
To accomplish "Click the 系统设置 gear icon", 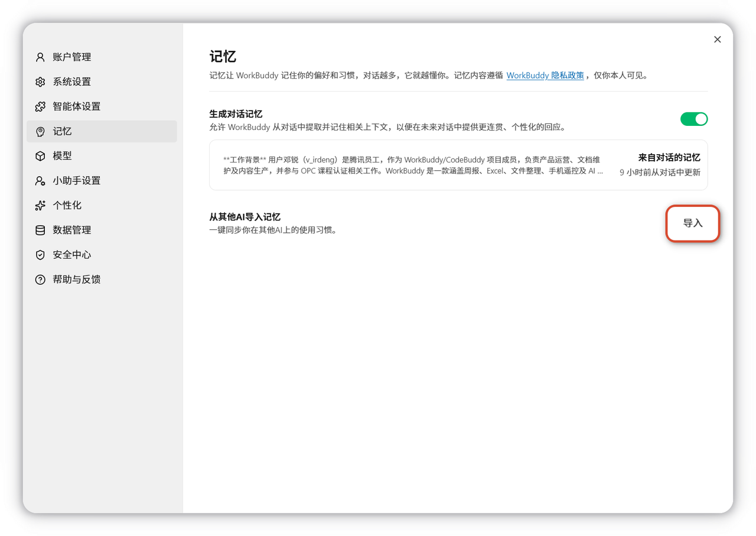I will [40, 82].
